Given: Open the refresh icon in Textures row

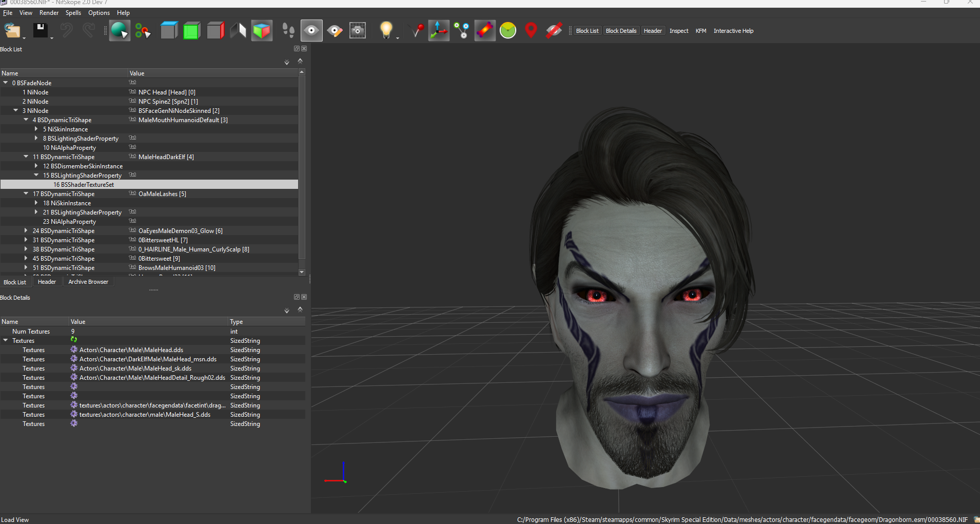Looking at the screenshot, I should tap(74, 340).
